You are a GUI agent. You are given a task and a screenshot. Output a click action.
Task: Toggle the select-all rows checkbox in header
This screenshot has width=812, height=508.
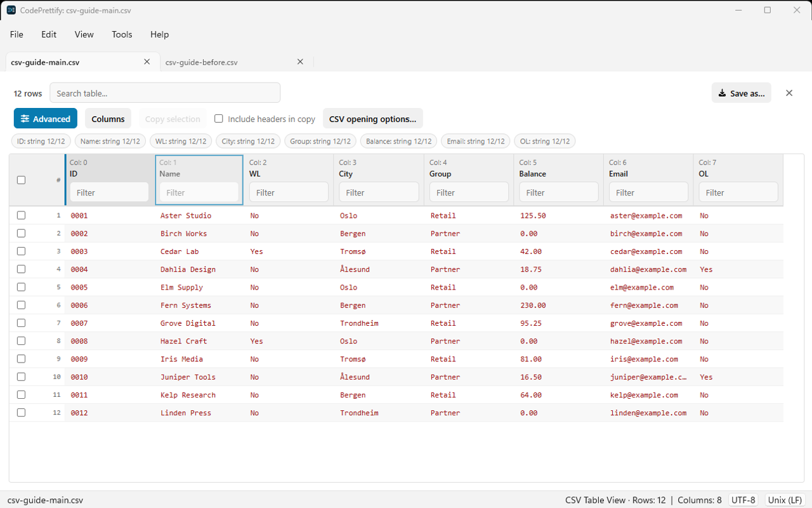click(21, 180)
